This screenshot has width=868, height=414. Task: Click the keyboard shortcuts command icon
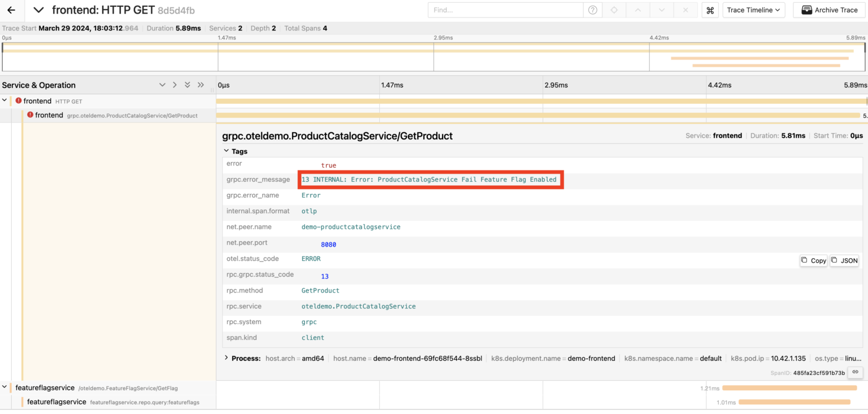pyautogui.click(x=710, y=10)
